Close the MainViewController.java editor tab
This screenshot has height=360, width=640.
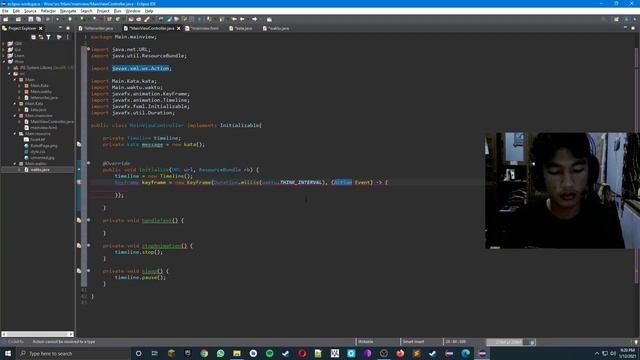click(x=179, y=28)
